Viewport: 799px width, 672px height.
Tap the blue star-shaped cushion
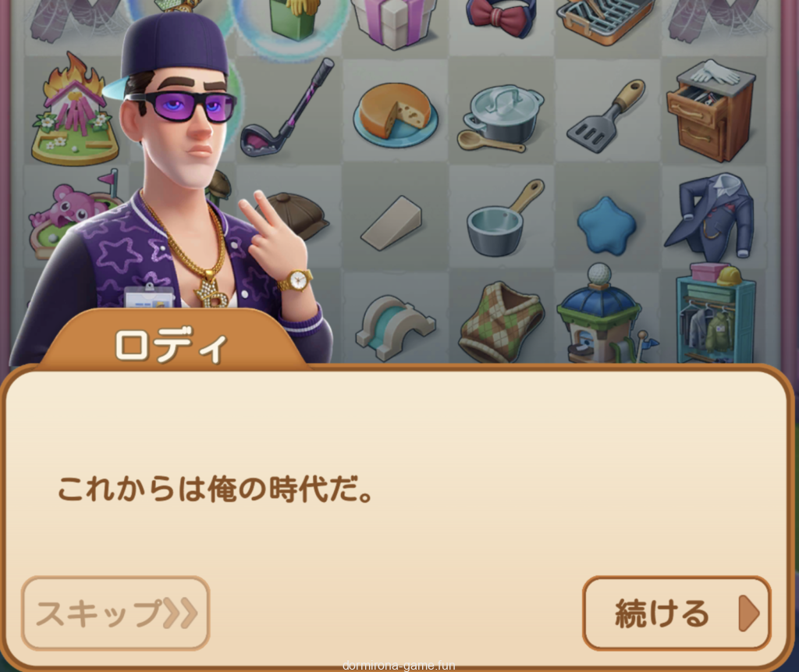click(x=606, y=224)
